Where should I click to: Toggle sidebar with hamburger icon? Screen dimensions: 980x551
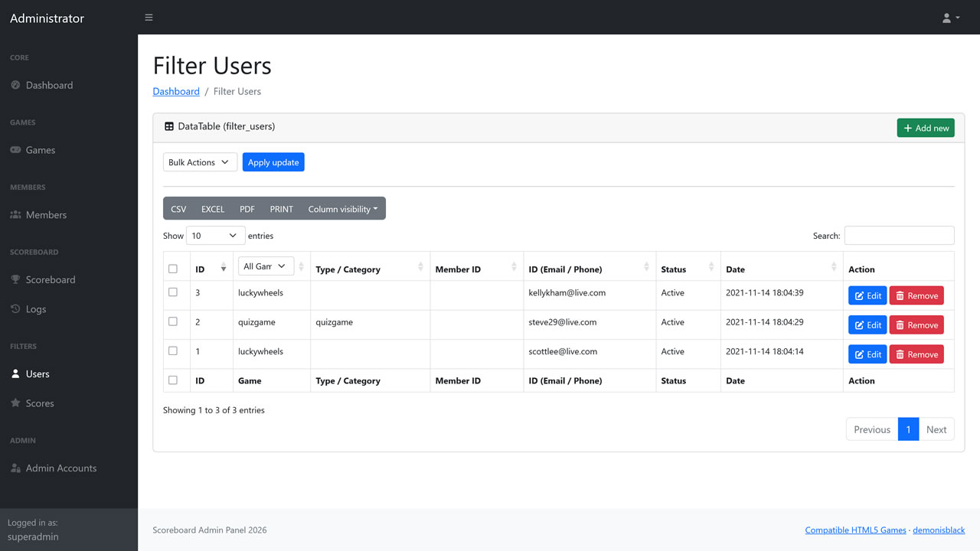(x=149, y=18)
